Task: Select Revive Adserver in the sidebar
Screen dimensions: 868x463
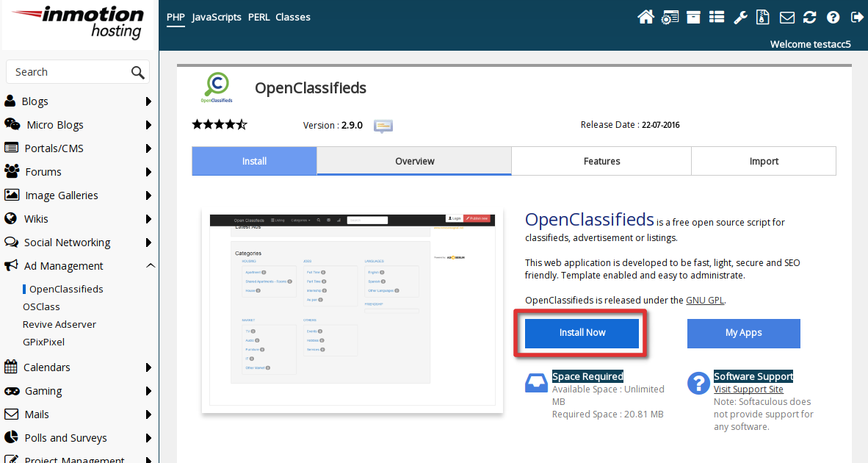Action: (x=59, y=325)
